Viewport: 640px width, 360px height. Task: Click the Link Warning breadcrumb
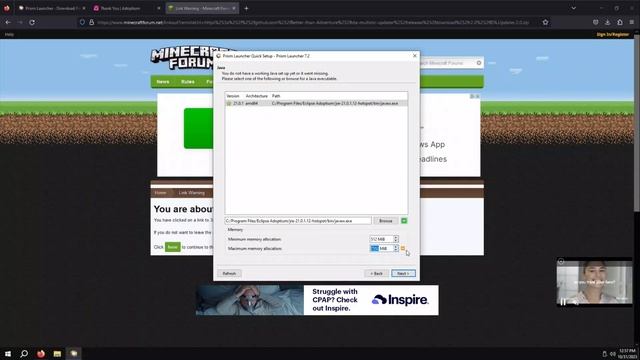(191, 193)
